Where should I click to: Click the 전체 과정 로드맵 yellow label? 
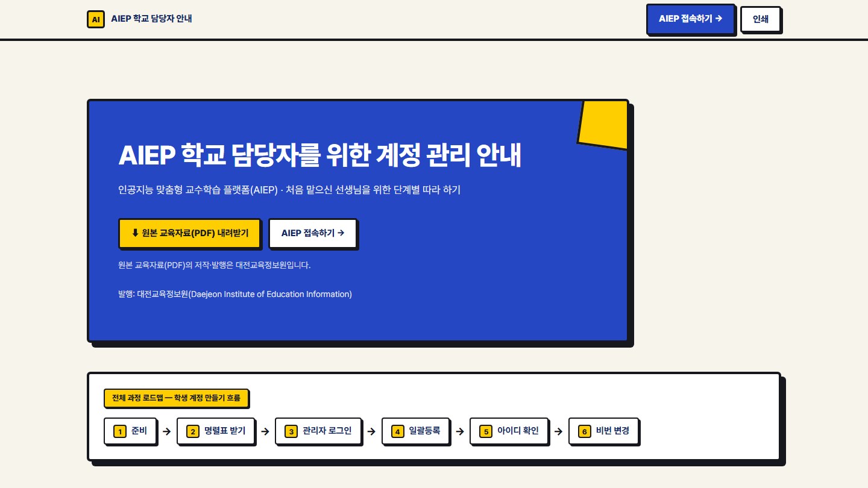click(x=176, y=398)
